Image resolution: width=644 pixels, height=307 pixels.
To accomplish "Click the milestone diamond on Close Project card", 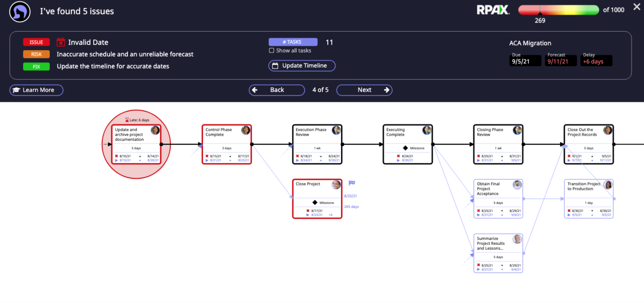I will point(314,203).
